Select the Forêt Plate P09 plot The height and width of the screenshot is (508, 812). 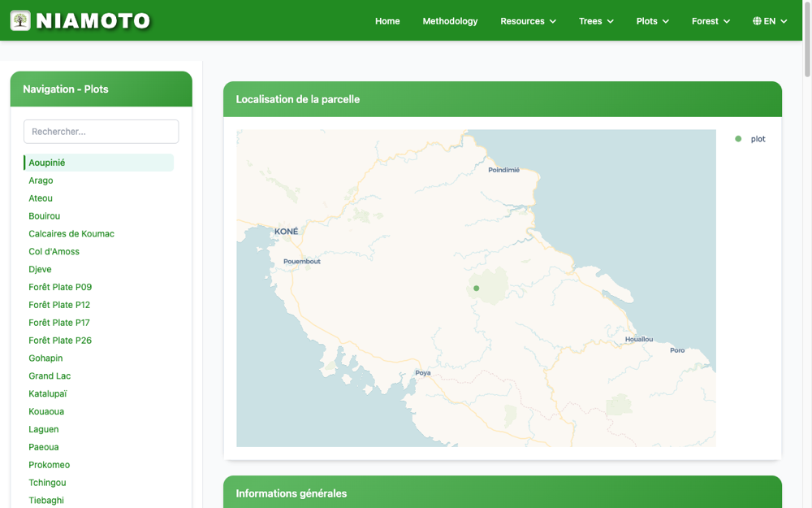click(x=60, y=287)
